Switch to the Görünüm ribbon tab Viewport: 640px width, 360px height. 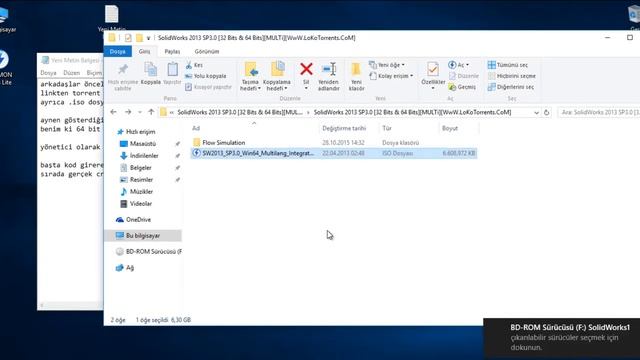207,51
